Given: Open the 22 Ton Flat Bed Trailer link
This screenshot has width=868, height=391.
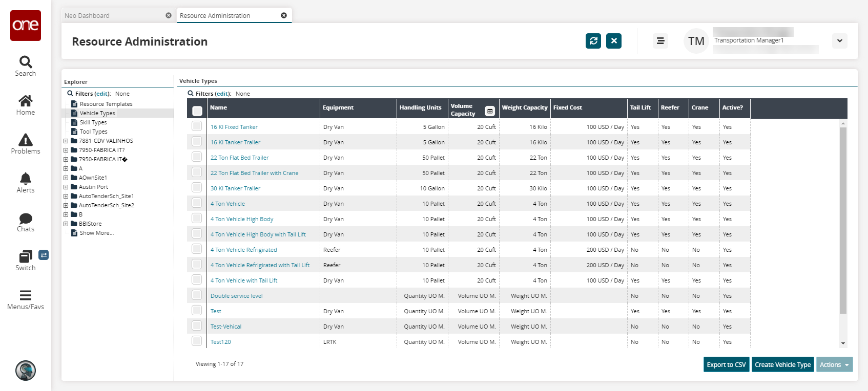Looking at the screenshot, I should (x=239, y=158).
